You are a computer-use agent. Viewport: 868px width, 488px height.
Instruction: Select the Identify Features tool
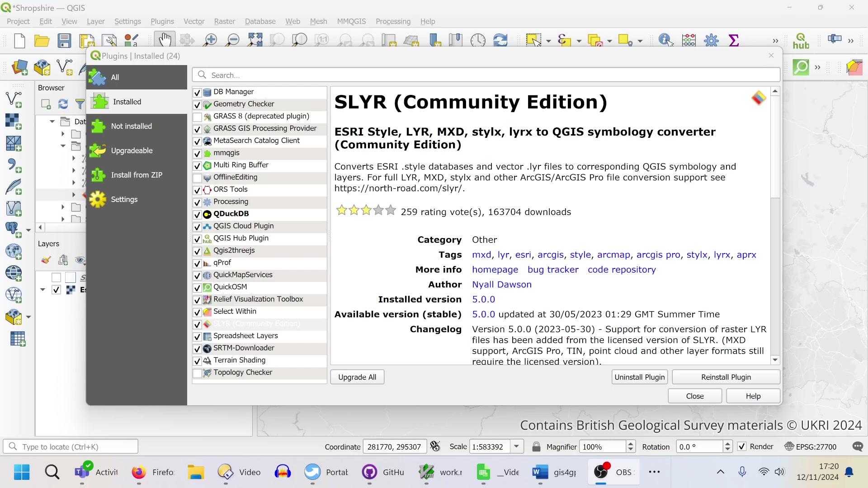click(x=665, y=40)
